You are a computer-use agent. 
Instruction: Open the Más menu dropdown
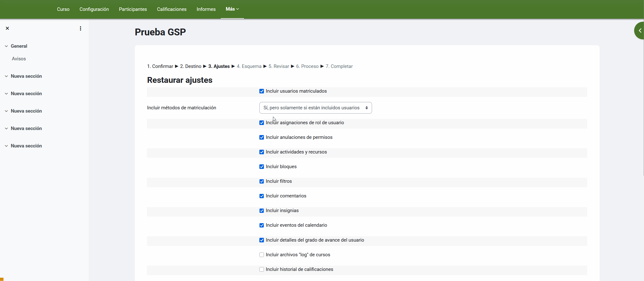coord(232,9)
